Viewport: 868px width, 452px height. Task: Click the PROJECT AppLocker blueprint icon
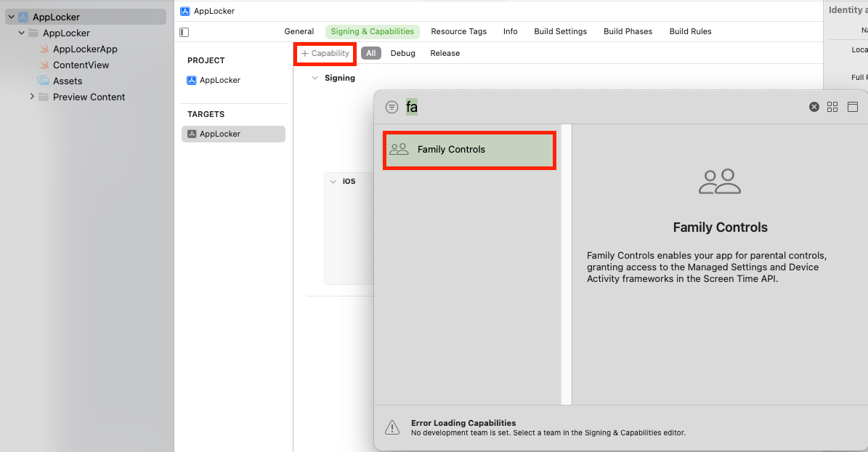(x=192, y=81)
